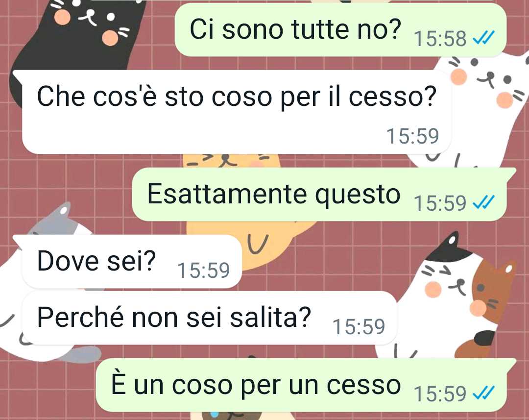Select the 'Perché non sei salita?' message

(x=209, y=318)
